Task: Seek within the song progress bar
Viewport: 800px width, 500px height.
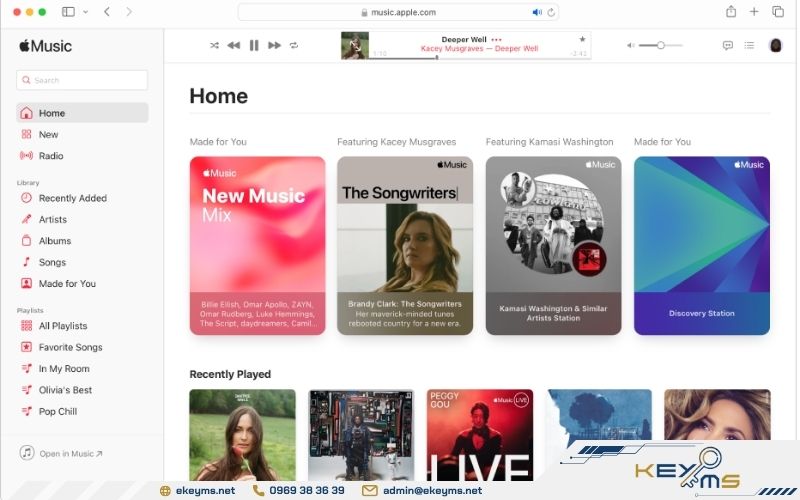Action: [x=480, y=58]
